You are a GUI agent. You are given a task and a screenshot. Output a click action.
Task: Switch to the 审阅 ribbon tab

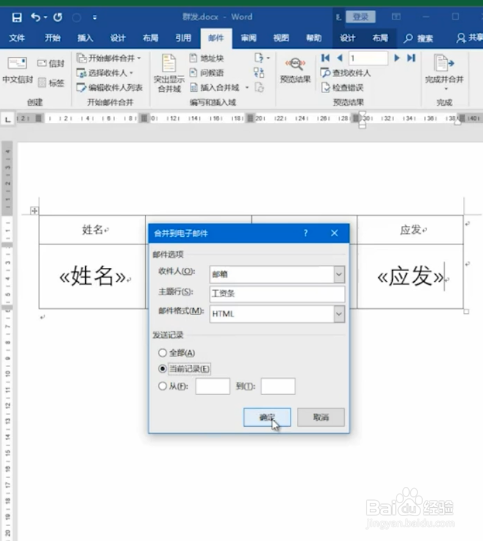(248, 38)
